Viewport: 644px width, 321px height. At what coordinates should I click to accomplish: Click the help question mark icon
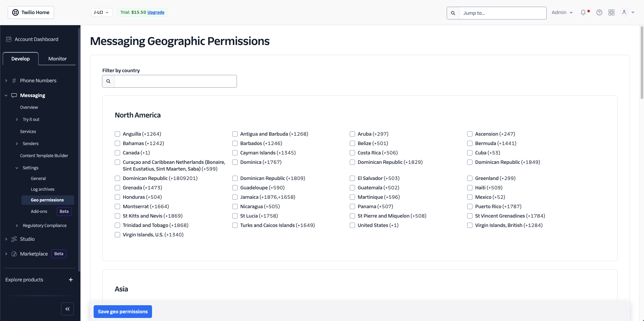pyautogui.click(x=599, y=12)
